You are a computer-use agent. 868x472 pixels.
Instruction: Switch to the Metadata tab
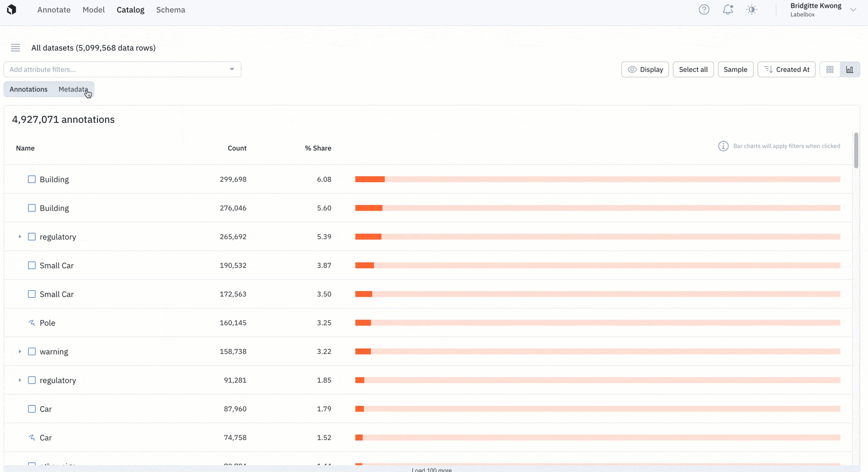coord(73,89)
